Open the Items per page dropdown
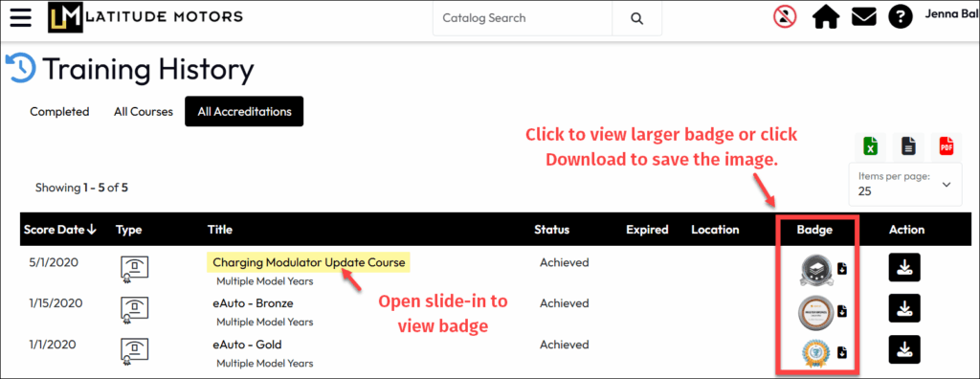This screenshot has height=379, width=980. point(905,184)
